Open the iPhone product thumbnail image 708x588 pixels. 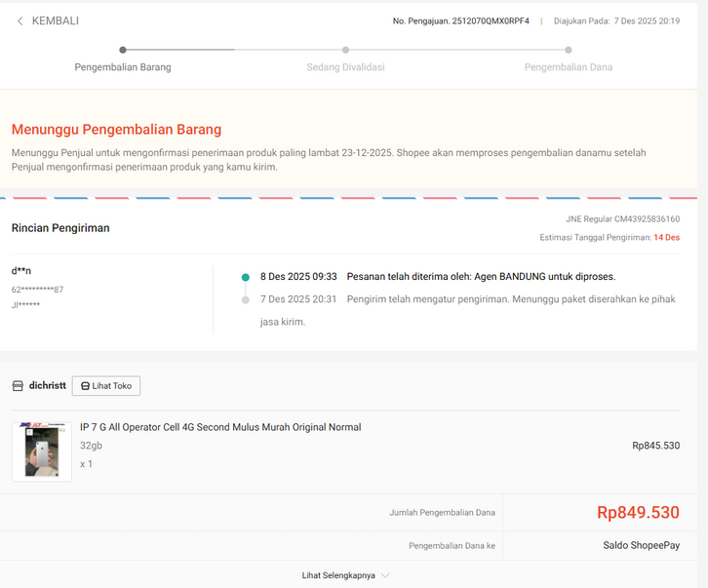tap(42, 451)
